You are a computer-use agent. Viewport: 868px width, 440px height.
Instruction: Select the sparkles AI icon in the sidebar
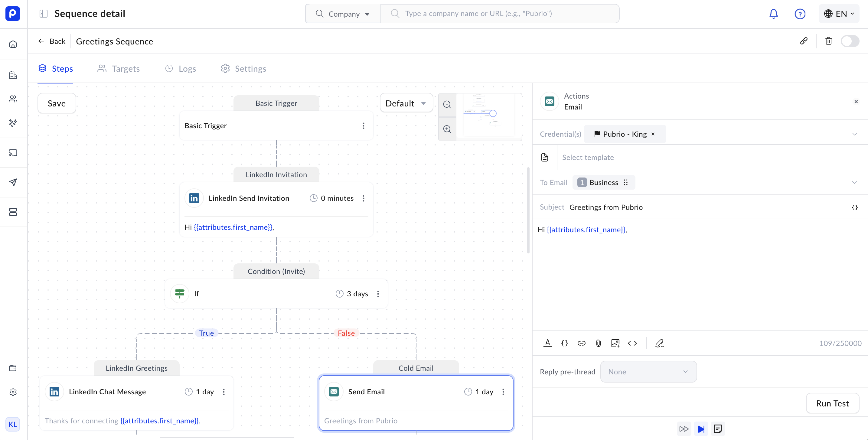click(13, 123)
